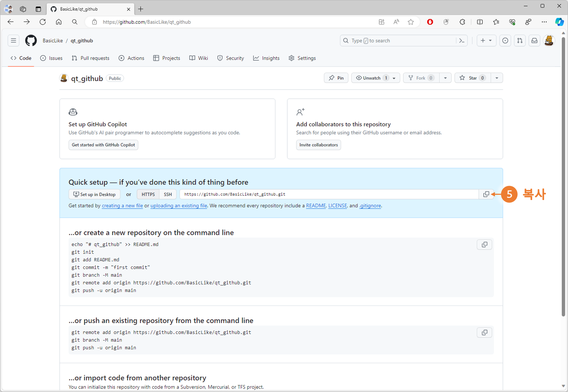Open the .gitignore link
The image size is (568, 392).
(x=370, y=206)
